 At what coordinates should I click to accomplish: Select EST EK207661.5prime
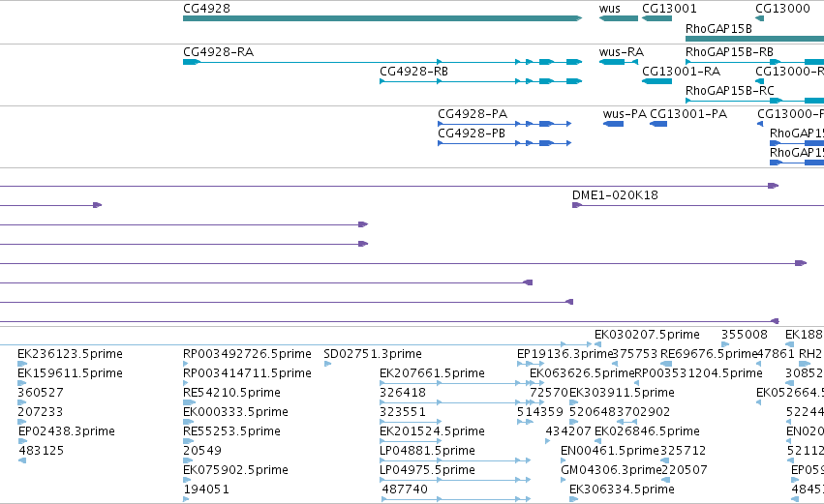(x=432, y=373)
